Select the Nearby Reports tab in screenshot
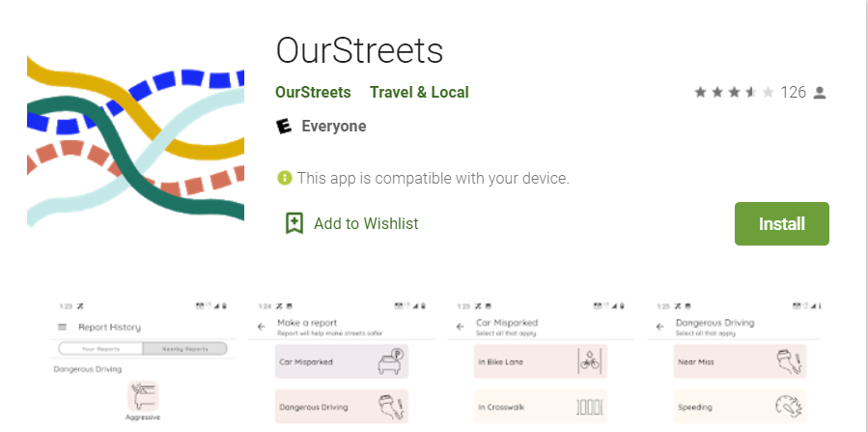Viewport: 868px width, 432px height. (x=184, y=349)
